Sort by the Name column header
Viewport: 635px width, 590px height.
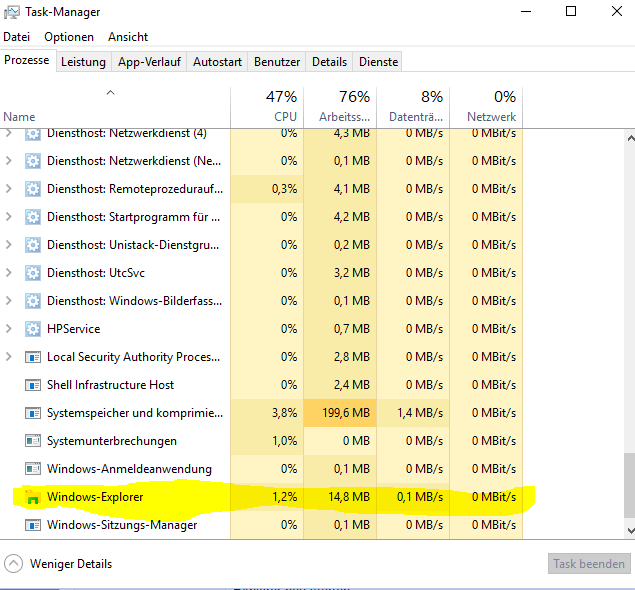115,108
